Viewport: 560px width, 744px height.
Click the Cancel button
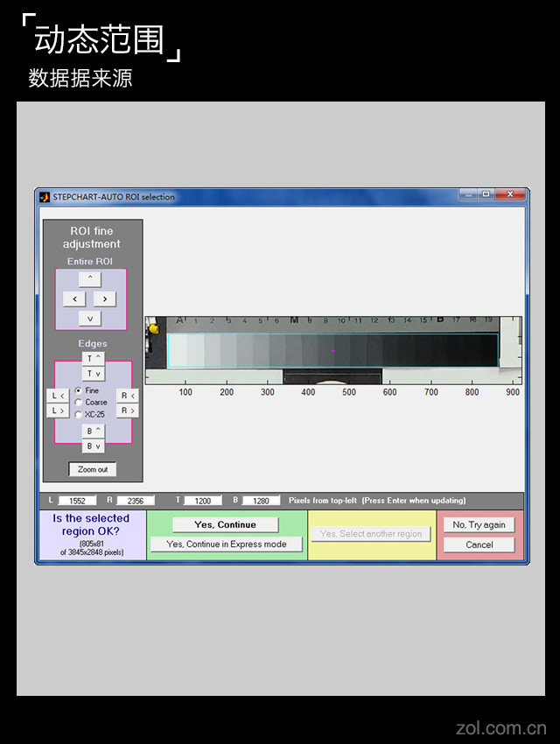(479, 544)
